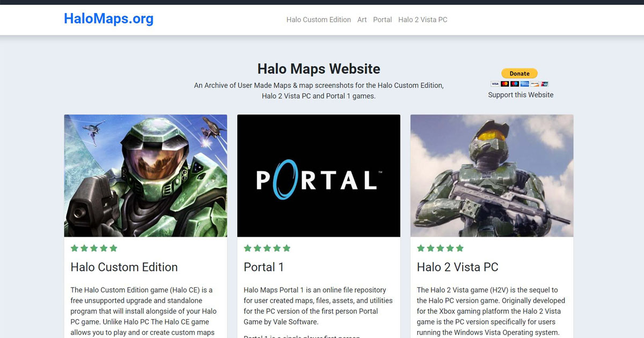The image size is (644, 338).
Task: Click the rightmost payment card icon
Action: 544,84
